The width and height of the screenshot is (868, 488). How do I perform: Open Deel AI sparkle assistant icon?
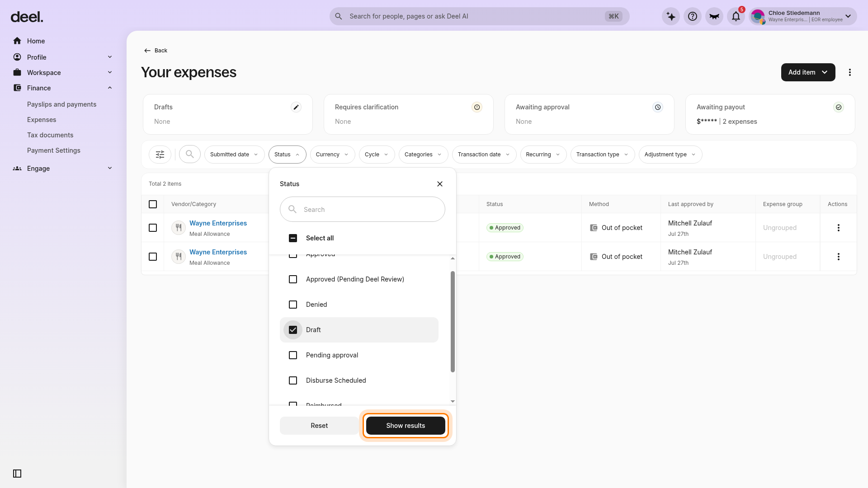coord(671,17)
